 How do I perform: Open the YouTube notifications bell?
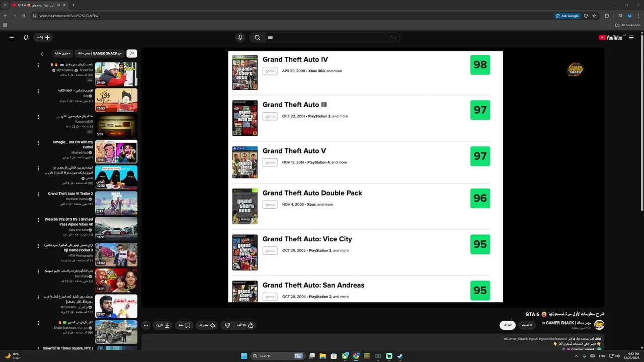tap(26, 37)
